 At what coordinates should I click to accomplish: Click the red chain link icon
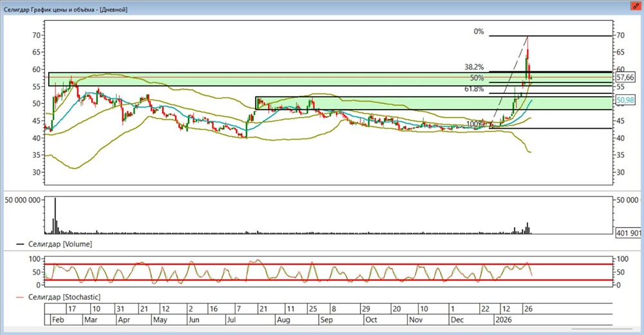636,6
